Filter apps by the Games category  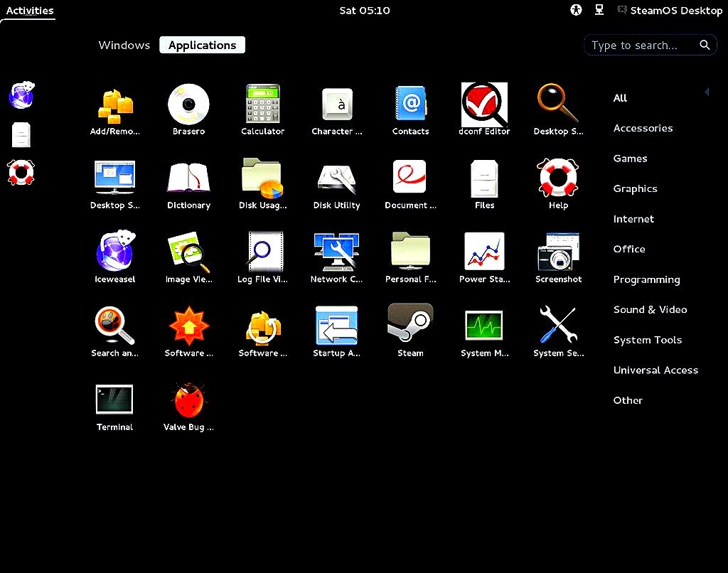630,158
